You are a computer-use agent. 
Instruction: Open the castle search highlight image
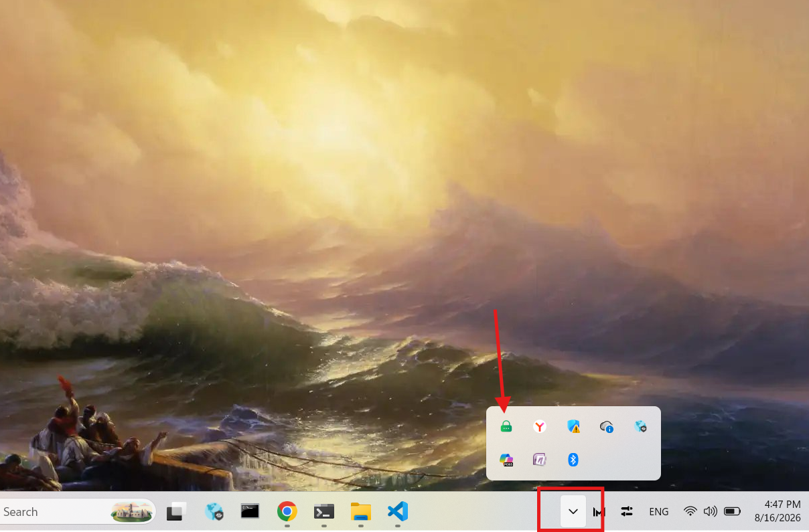pos(131,512)
